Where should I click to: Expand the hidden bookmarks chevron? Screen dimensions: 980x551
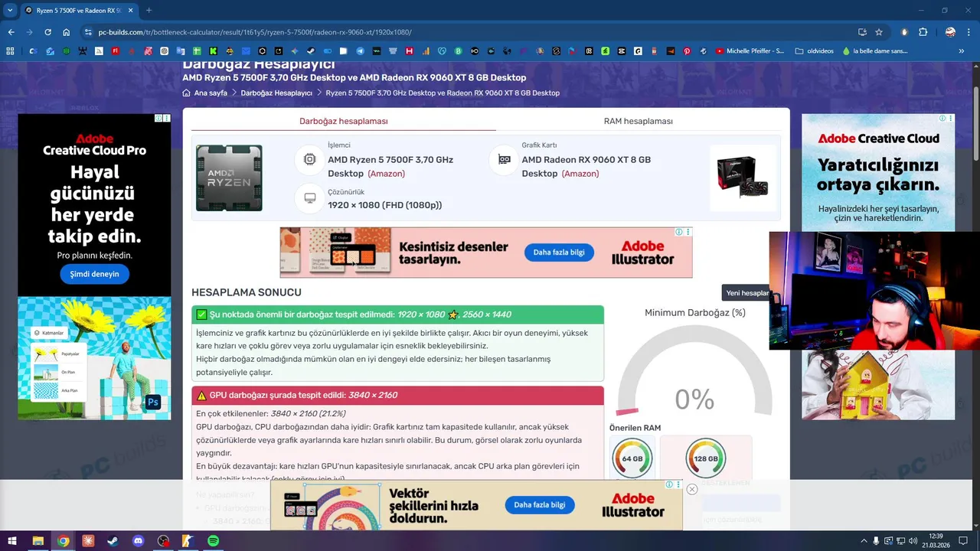[962, 51]
